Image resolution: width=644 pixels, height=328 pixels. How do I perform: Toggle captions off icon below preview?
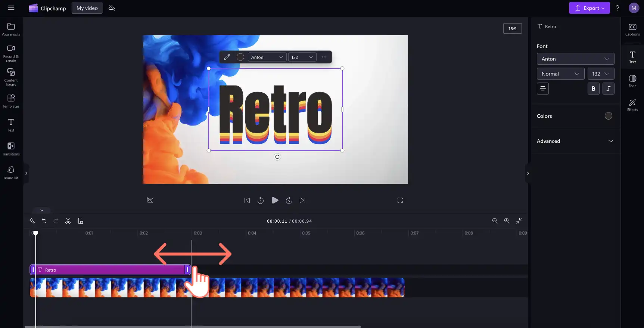pos(150,200)
